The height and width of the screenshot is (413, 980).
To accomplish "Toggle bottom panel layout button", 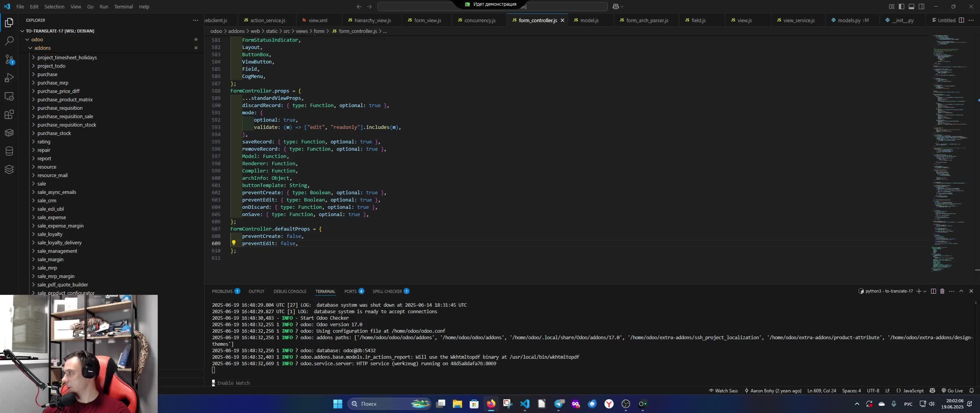I will [x=911, y=7].
